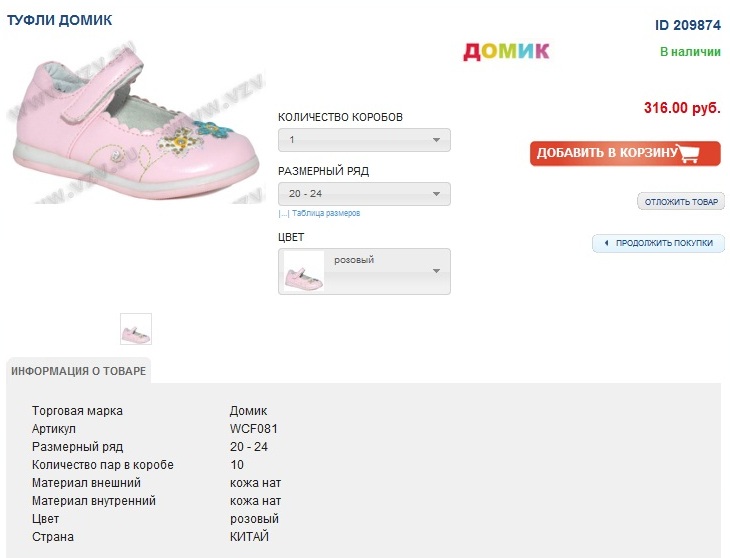Click the size chart ruler icon
The height and width of the screenshot is (558, 730).
pyautogui.click(x=284, y=213)
